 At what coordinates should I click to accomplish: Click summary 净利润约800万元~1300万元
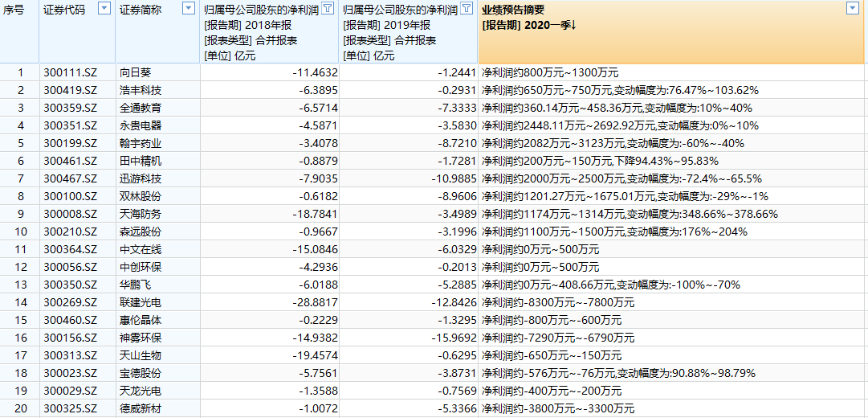coord(550,72)
